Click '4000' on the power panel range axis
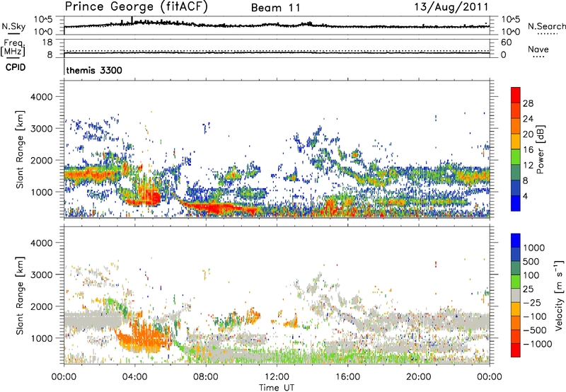Screen dimensions: 566x392 [42, 97]
